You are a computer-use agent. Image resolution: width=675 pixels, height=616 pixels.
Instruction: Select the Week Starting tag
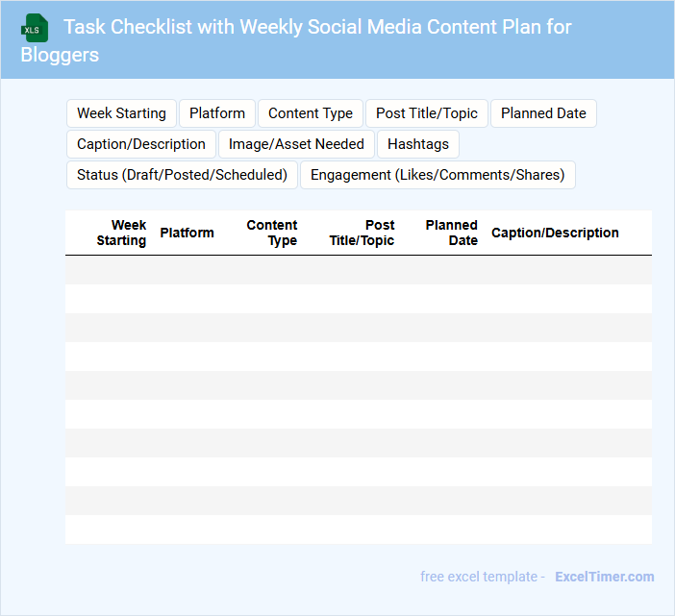(x=121, y=113)
